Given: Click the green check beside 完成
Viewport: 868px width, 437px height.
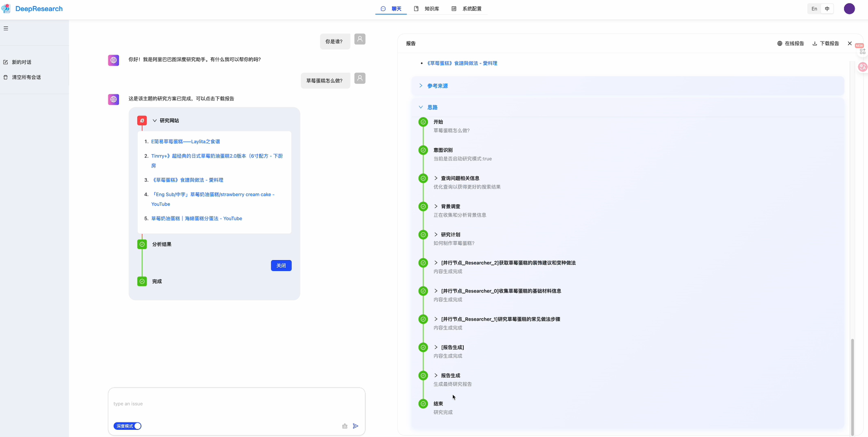Looking at the screenshot, I should 142,281.
